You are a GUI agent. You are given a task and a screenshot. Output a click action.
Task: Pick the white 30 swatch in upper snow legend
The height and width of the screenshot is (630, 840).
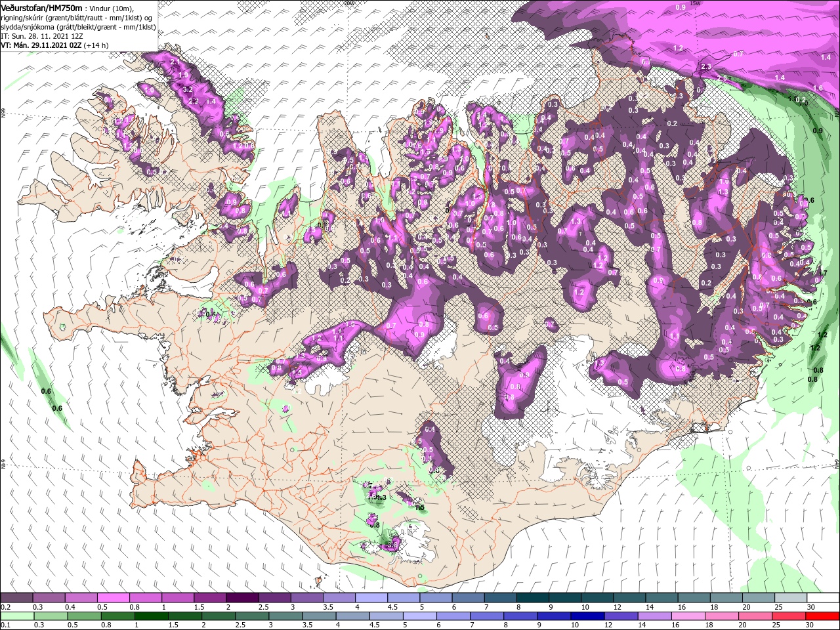pos(823,598)
